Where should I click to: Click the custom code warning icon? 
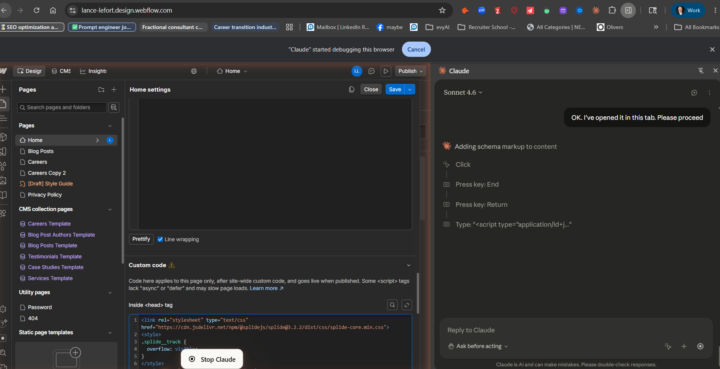[x=172, y=265]
